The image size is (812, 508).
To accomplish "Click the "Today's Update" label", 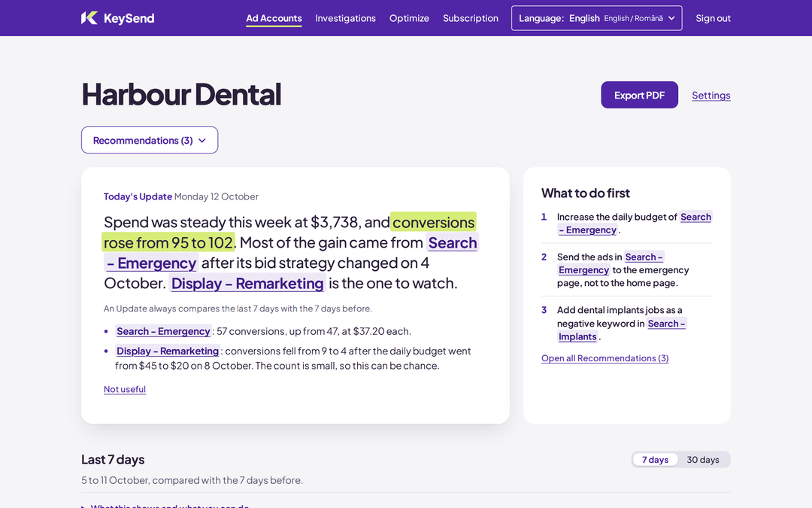I will [x=138, y=196].
